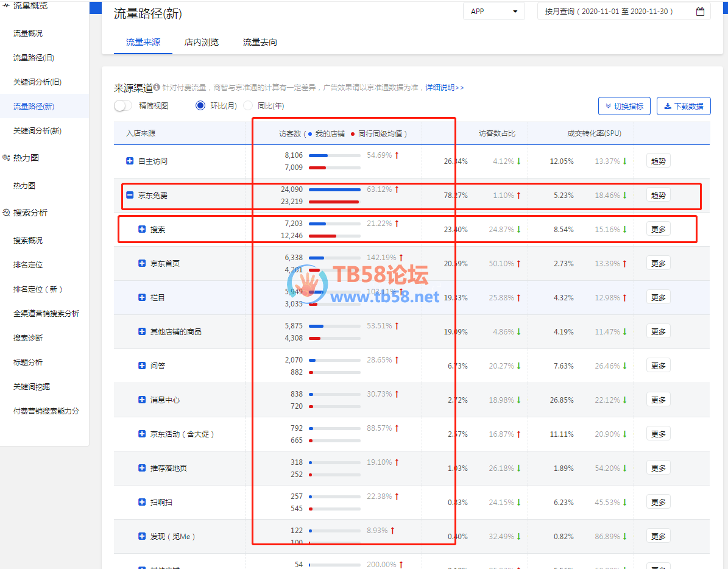
Task: Open 付费营销搜索能力分 in the sidebar
Action: coord(46,411)
